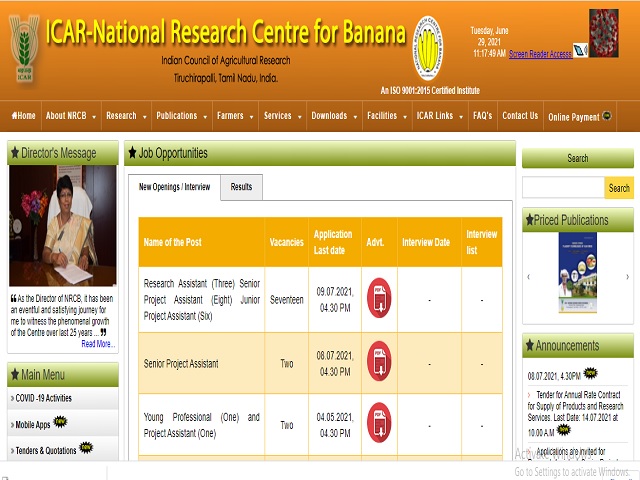Screen dimensions: 640x480
Task: Switch to the Results tab
Action: [x=241, y=187]
